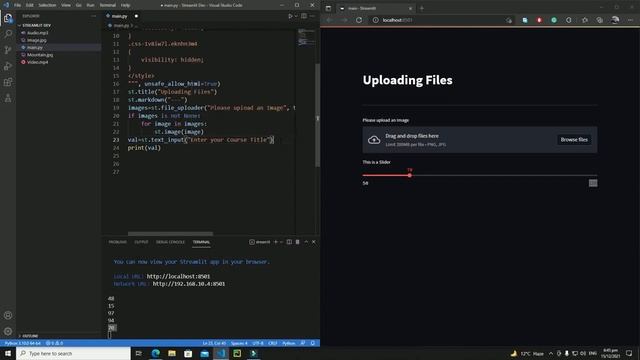
Task: Open Video.mp4 in the explorer
Action: pos(38,62)
